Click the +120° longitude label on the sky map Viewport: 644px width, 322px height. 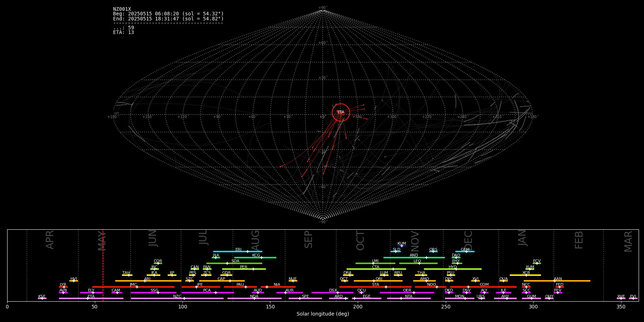(182, 117)
